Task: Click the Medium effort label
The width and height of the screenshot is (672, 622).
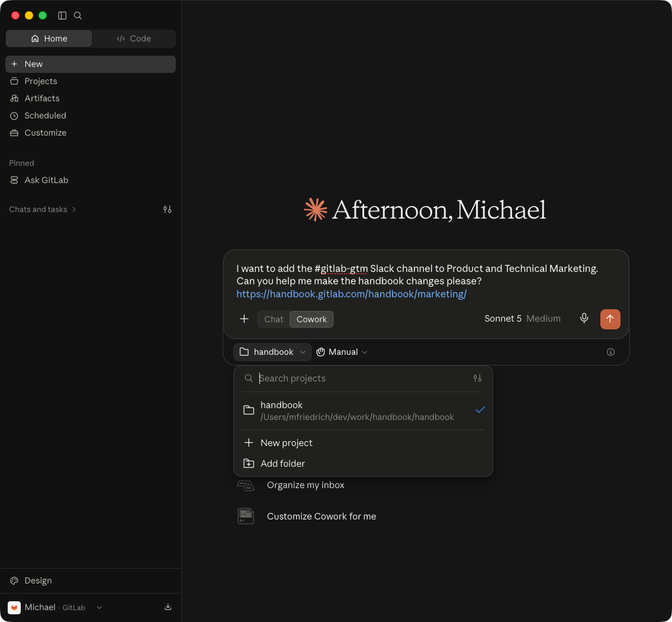Action: (x=543, y=319)
